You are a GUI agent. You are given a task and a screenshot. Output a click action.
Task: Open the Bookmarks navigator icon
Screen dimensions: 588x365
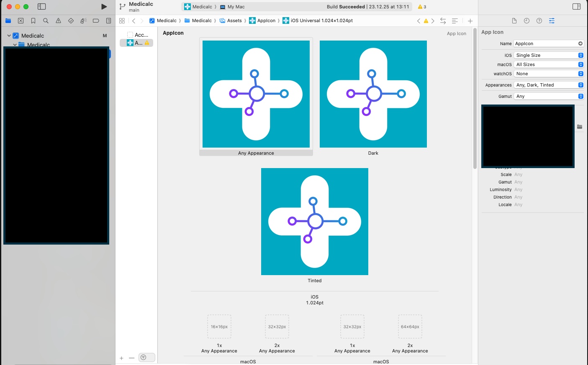[33, 20]
